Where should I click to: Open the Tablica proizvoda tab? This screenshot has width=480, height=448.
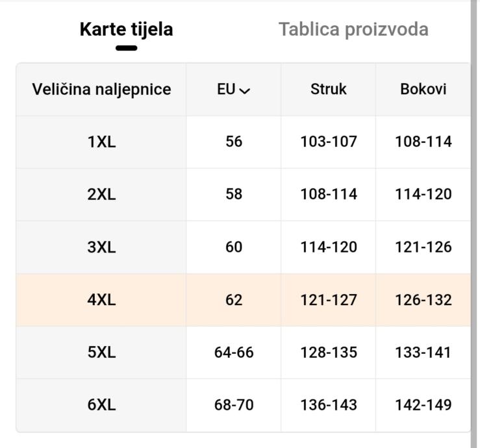click(353, 30)
